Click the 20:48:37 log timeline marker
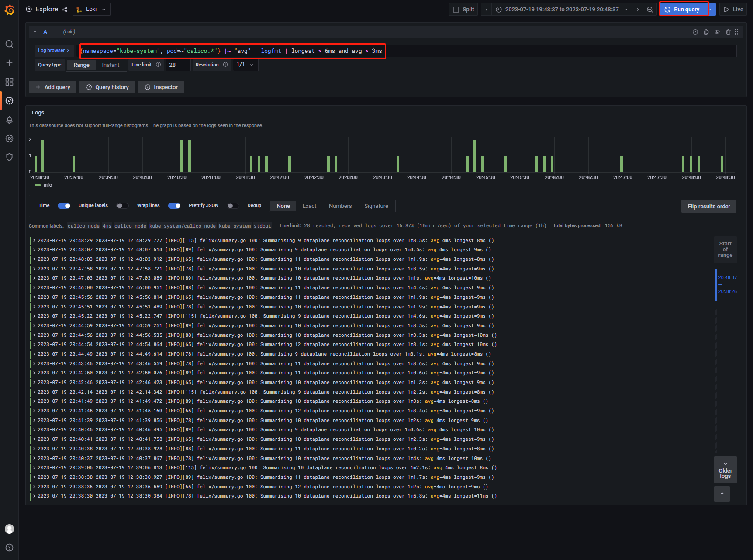Image resolution: width=753 pixels, height=560 pixels. (727, 278)
